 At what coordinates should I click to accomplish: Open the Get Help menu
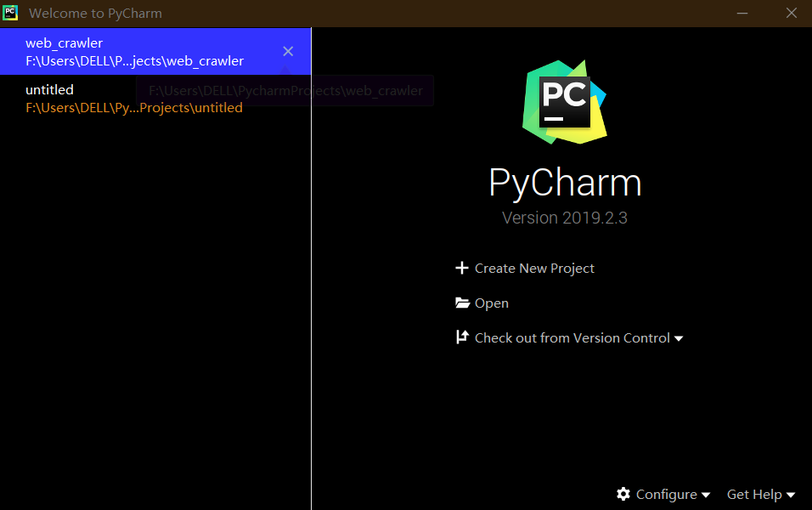pyautogui.click(x=754, y=495)
